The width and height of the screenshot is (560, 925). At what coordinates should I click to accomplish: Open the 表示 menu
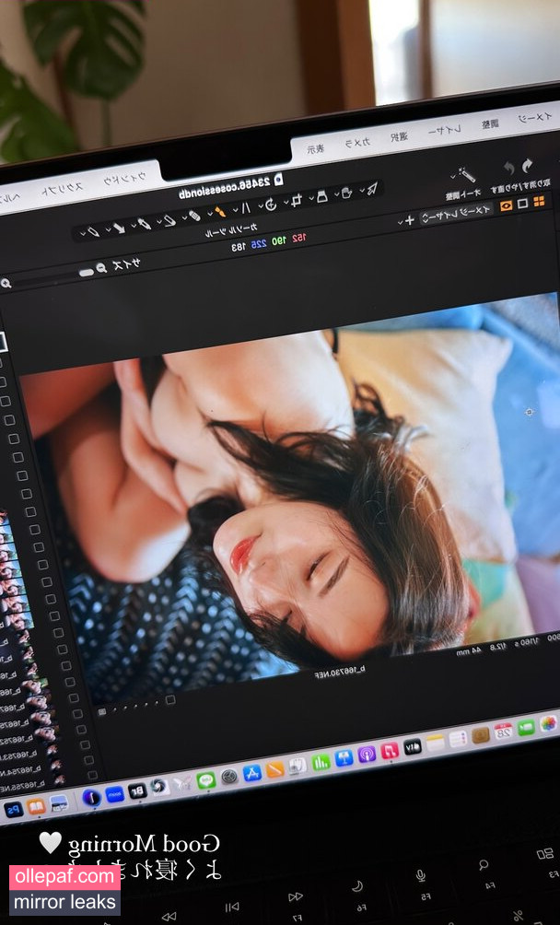click(x=315, y=150)
